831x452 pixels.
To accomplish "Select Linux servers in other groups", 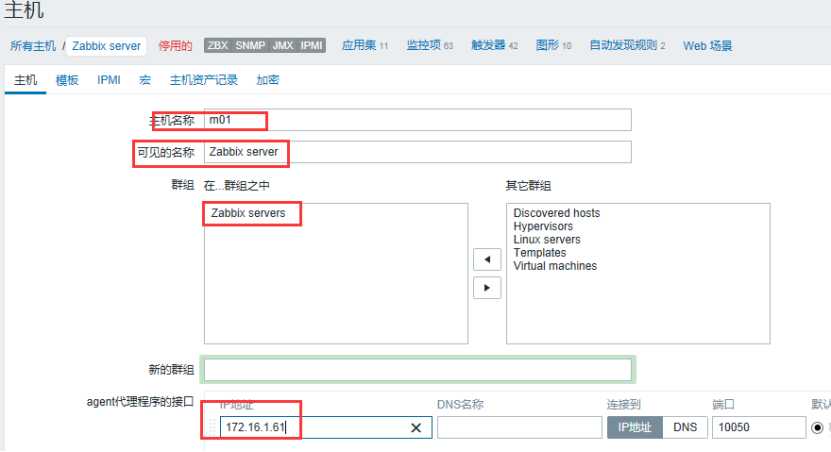I will (547, 240).
